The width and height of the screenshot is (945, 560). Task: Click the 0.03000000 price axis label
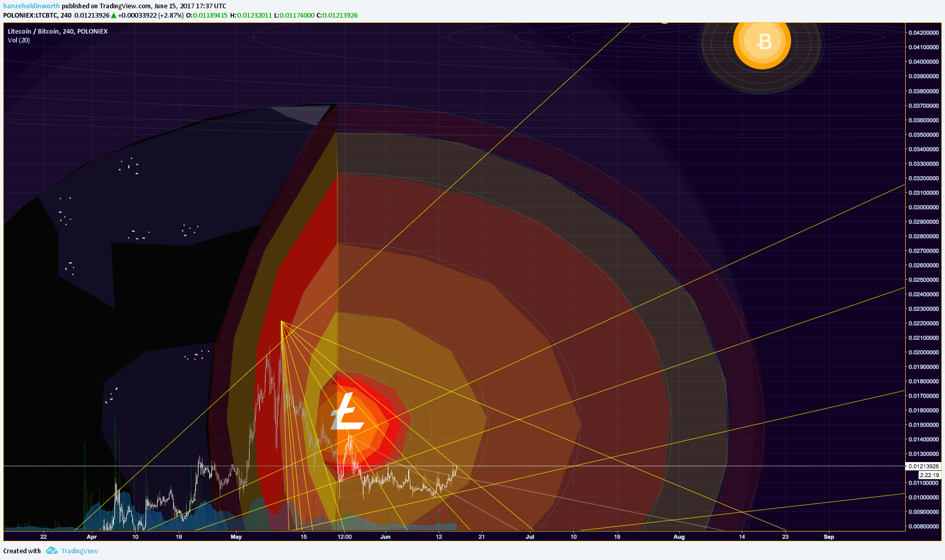pos(923,207)
